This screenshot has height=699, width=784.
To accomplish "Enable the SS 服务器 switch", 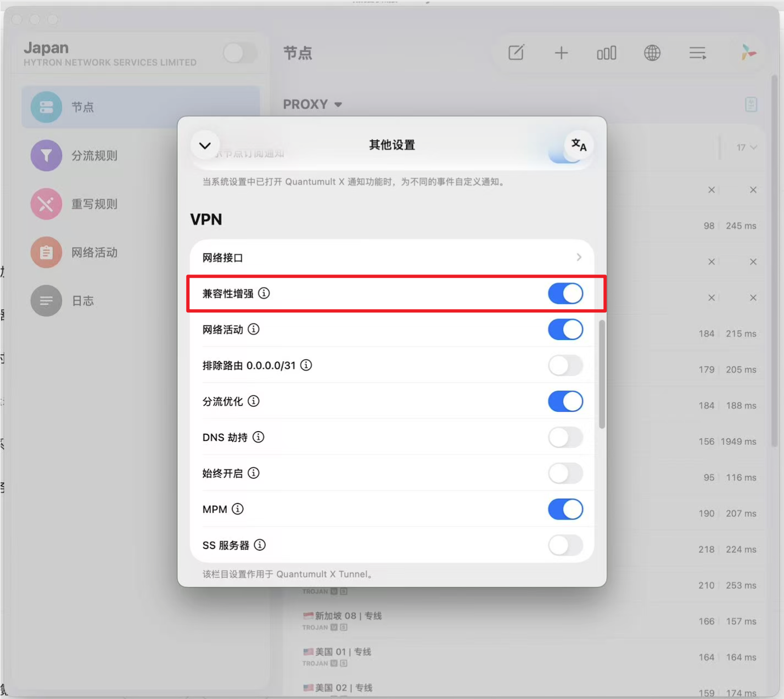I will click(x=565, y=545).
